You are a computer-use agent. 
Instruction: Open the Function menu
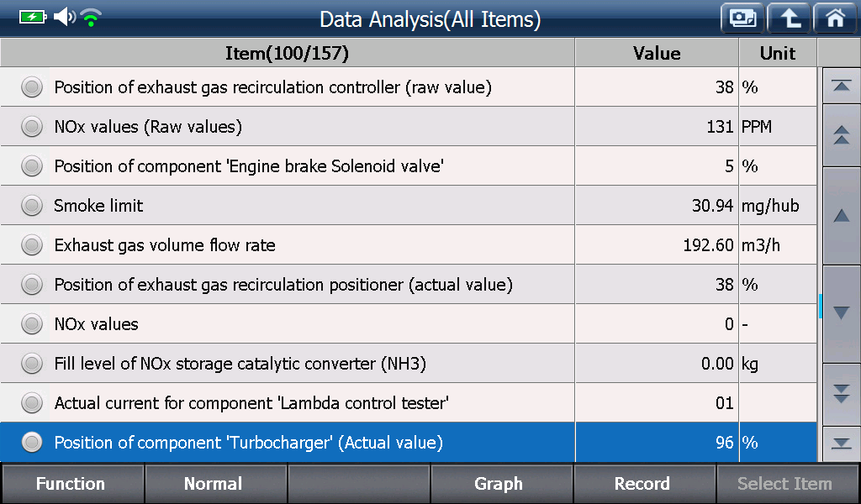click(72, 484)
